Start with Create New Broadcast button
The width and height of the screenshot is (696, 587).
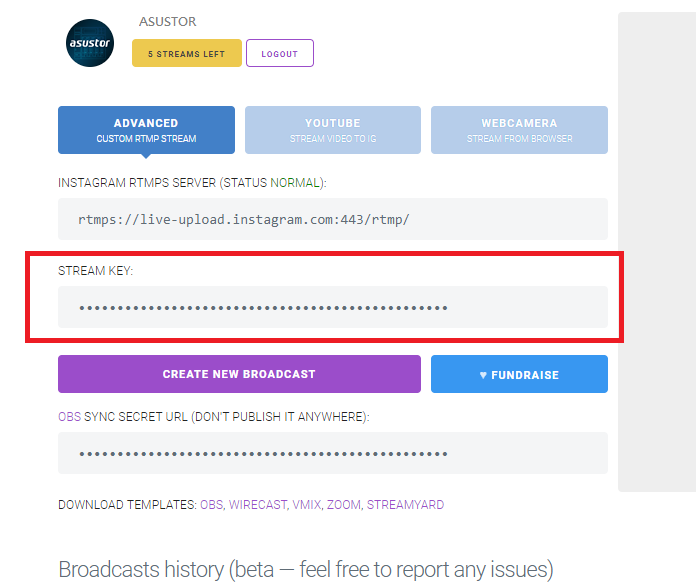(x=239, y=374)
